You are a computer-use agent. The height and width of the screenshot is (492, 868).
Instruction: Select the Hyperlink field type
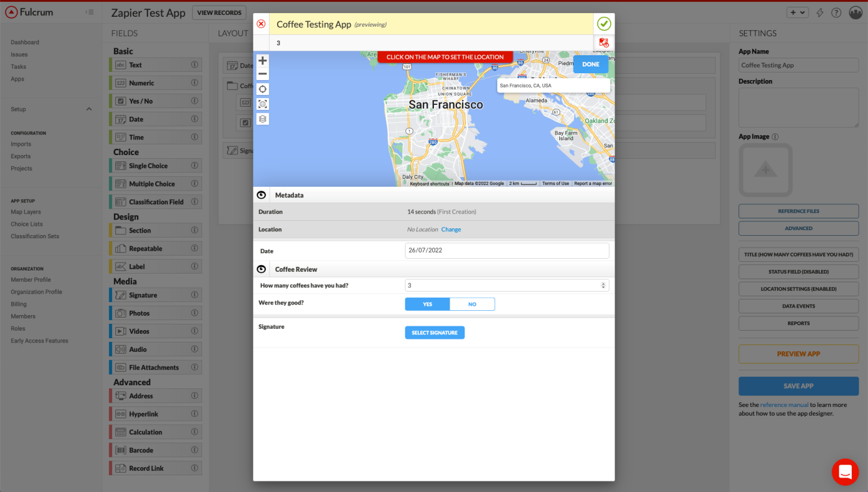(x=156, y=414)
